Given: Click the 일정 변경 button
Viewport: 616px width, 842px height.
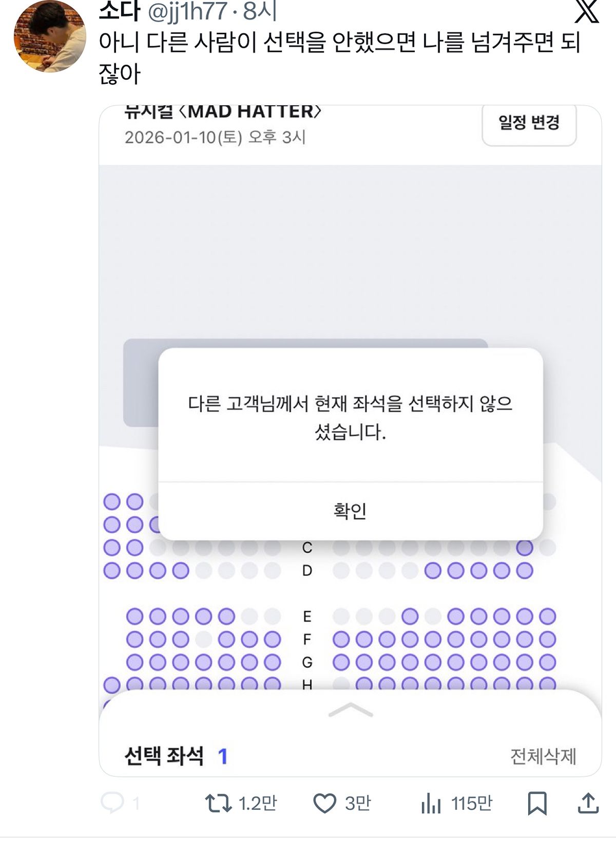Looking at the screenshot, I should [x=529, y=123].
